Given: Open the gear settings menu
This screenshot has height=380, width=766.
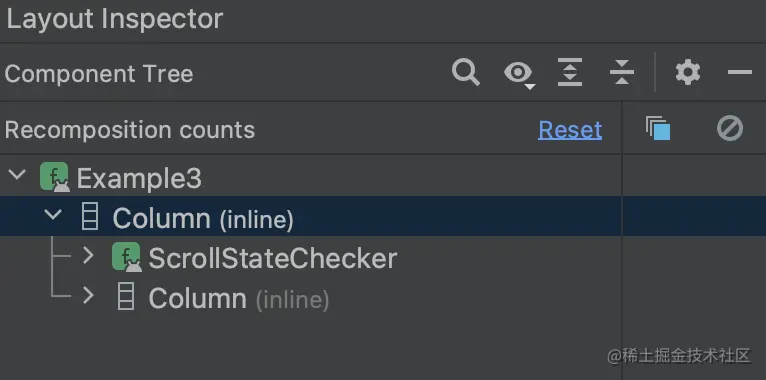Looking at the screenshot, I should (x=688, y=72).
